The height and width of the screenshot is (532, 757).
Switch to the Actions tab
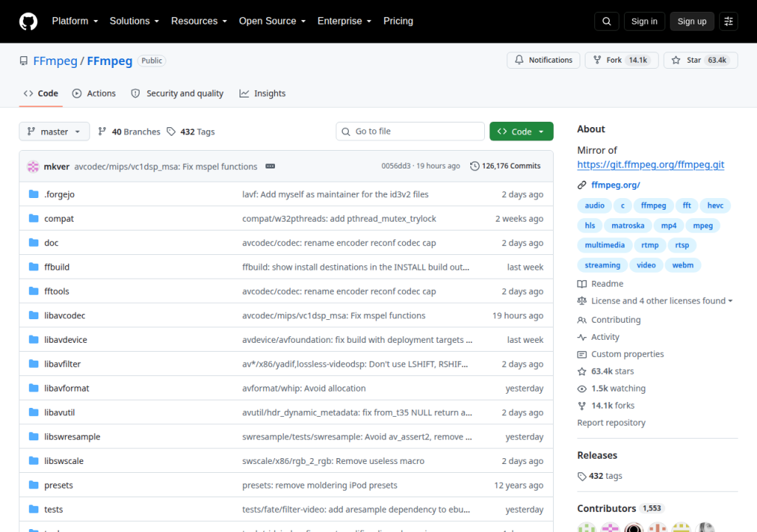(94, 94)
